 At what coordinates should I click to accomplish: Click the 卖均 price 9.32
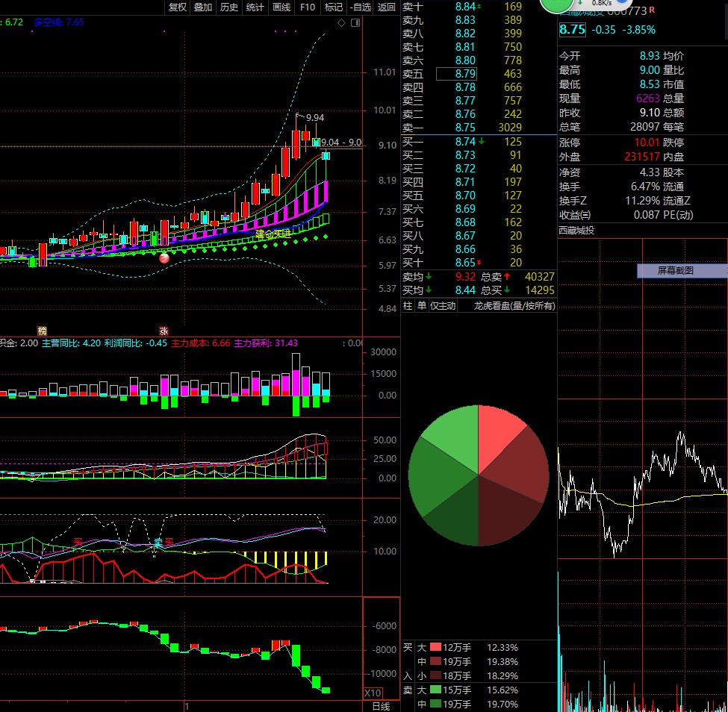[x=465, y=277]
